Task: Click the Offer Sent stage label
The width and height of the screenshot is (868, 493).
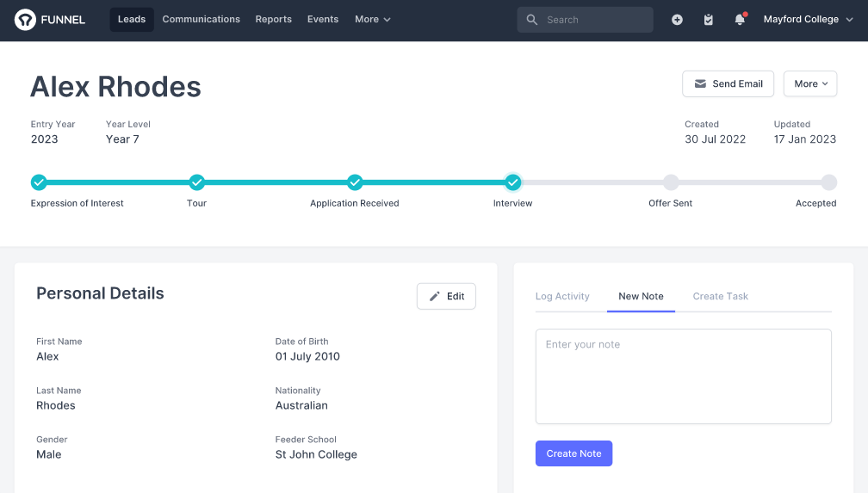Action: point(670,203)
